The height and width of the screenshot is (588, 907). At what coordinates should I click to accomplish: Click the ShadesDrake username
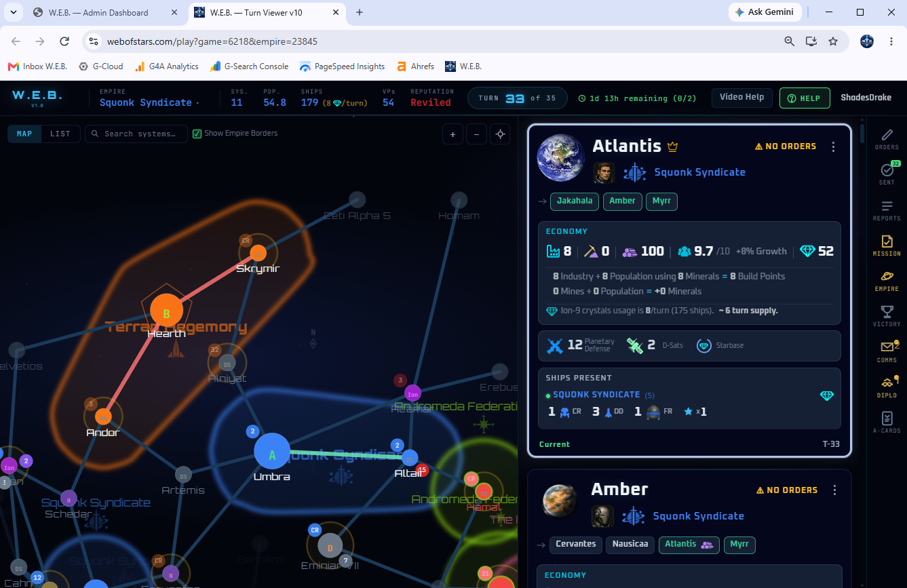(866, 98)
